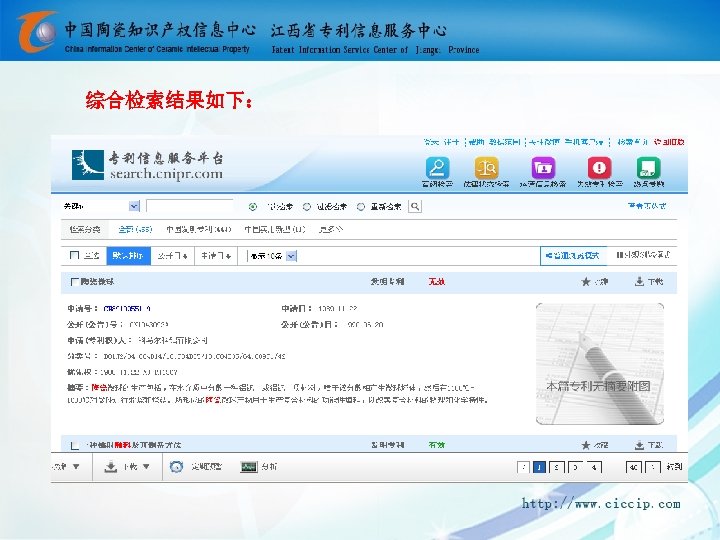This screenshot has height=540, width=720.
Task: Click the magnifier search button
Action: coord(415,207)
